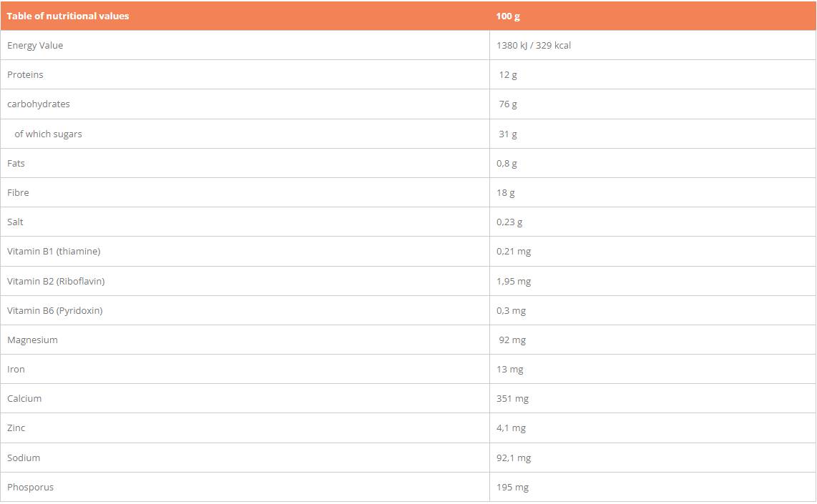
Task: Click the Phosporus row label
Action: tap(30, 488)
